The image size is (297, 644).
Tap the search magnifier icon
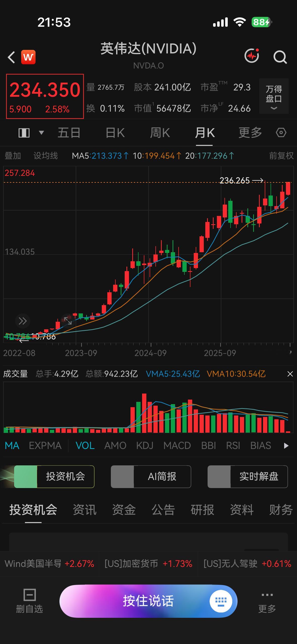(x=280, y=57)
